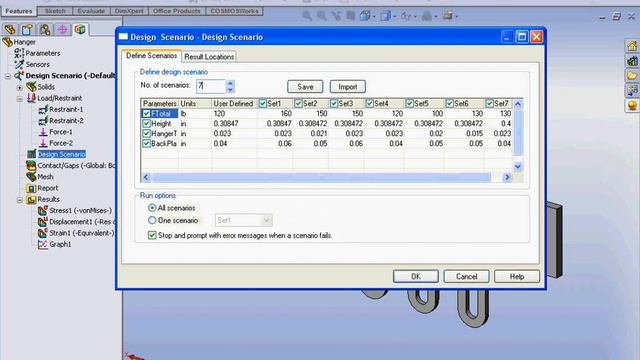Select the Strain1 (-Equivalent-) plot
Viewport: 640px width, 360px height.
pos(81,233)
